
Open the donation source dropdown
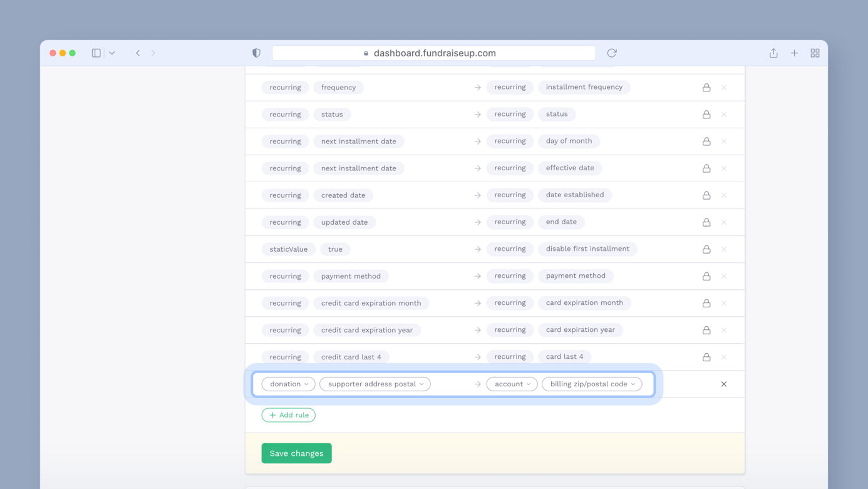pyautogui.click(x=288, y=384)
